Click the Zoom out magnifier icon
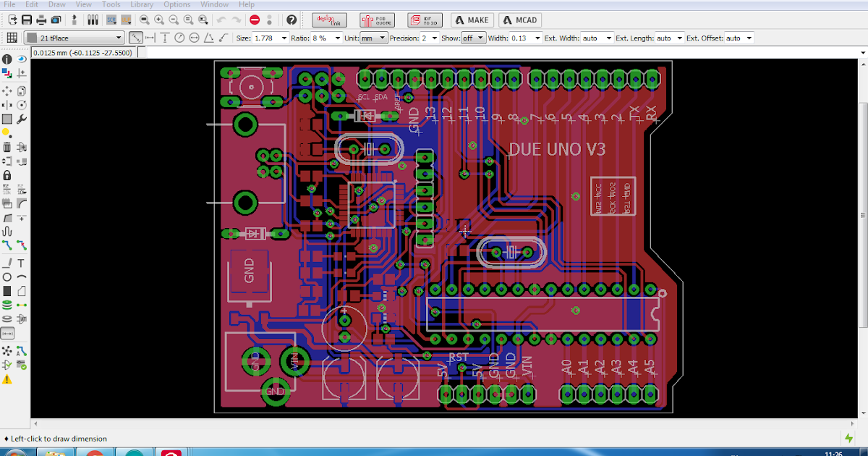 174,20
